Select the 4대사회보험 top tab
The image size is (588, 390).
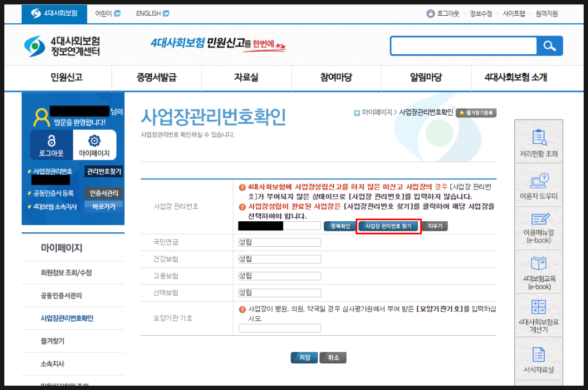point(54,14)
